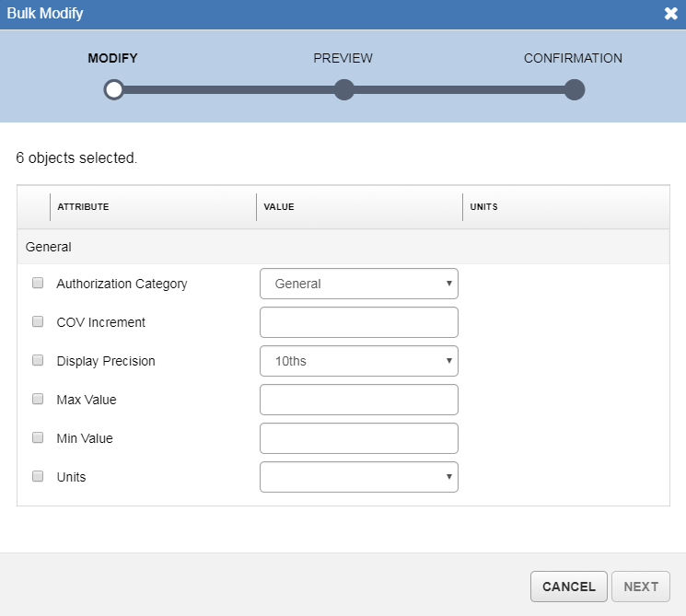The width and height of the screenshot is (686, 616).
Task: Click the Attribute column header
Action: click(84, 207)
